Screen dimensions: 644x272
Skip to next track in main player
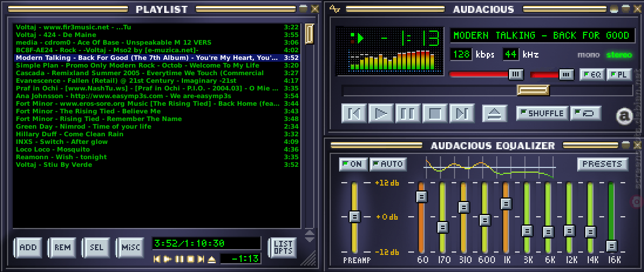tap(462, 113)
